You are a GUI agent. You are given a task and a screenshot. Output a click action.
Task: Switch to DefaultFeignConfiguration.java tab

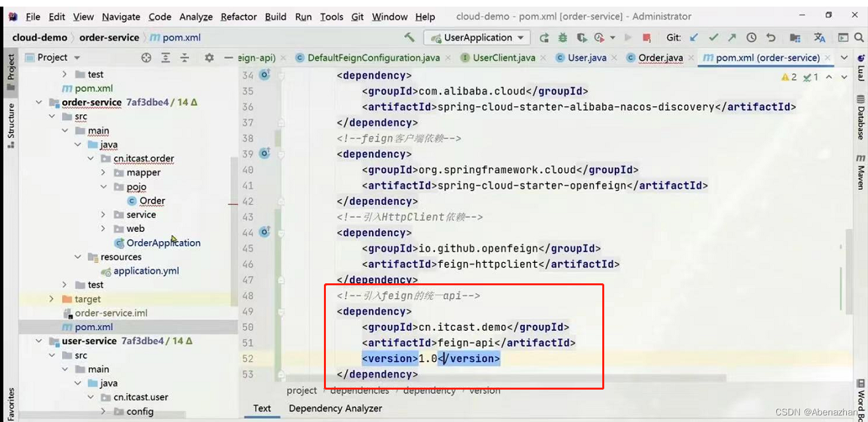coord(374,57)
